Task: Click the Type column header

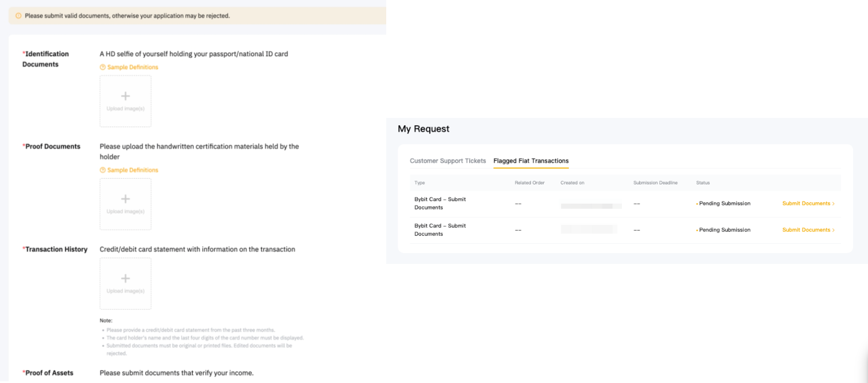Action: click(x=419, y=183)
